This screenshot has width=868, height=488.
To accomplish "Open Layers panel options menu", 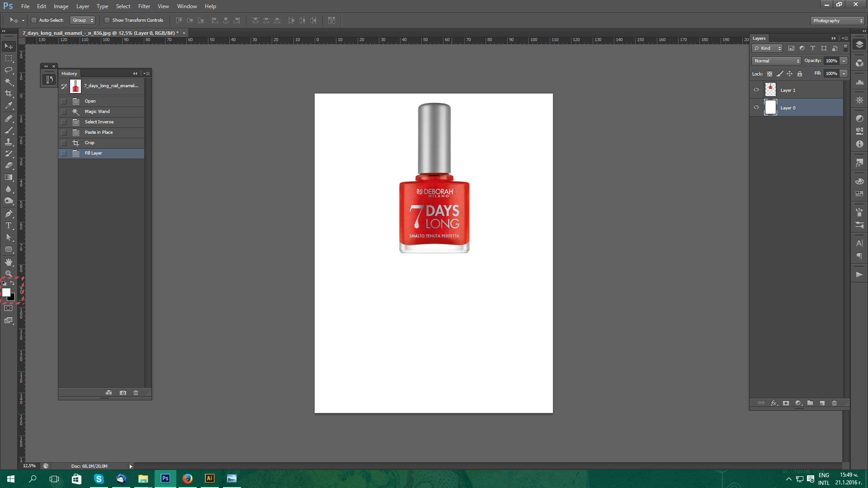I will click(845, 38).
